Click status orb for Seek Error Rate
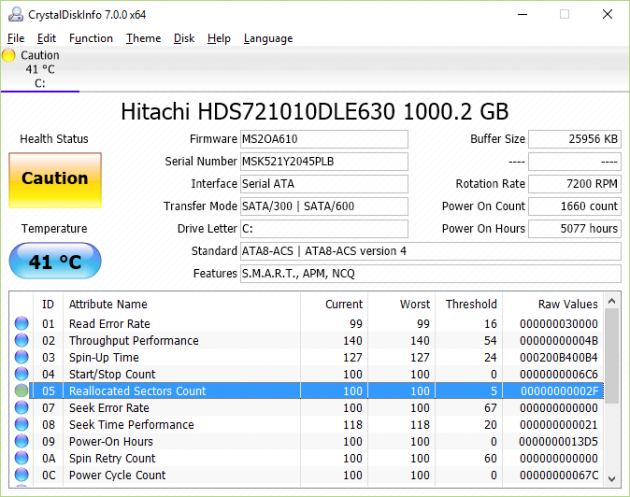630x497 pixels. (22, 408)
